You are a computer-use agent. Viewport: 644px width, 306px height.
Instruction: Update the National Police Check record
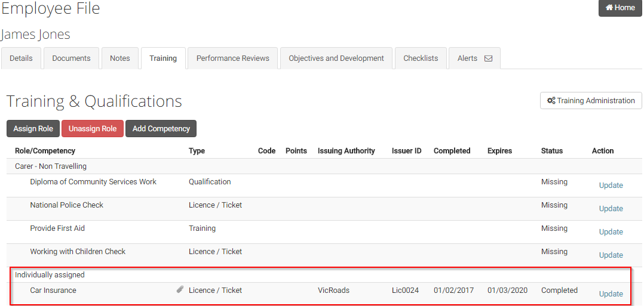pyautogui.click(x=611, y=209)
